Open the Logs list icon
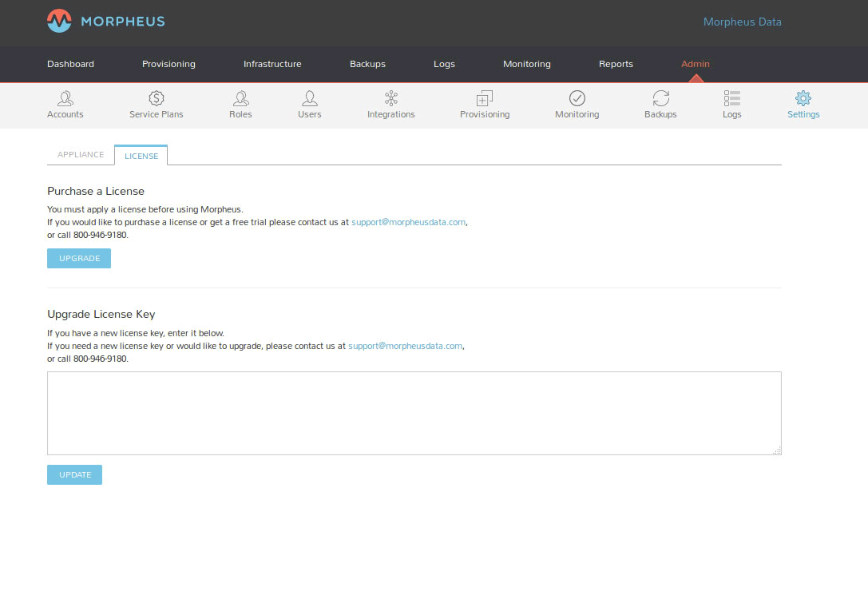Viewport: 868px width, 591px height. tap(732, 98)
